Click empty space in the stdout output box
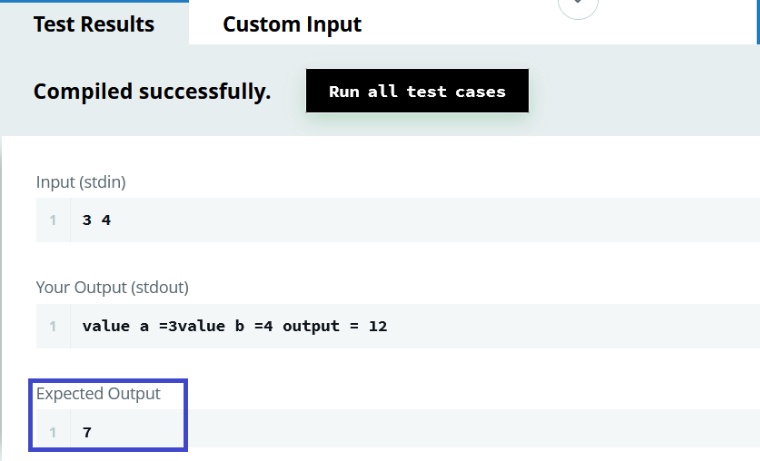Image resolution: width=760 pixels, height=461 pixels. (580, 326)
